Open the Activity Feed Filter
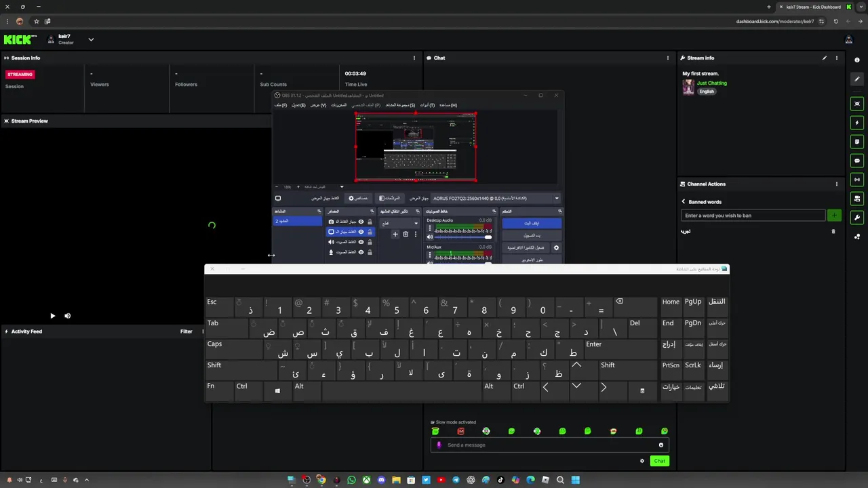This screenshot has height=488, width=868. point(186,331)
